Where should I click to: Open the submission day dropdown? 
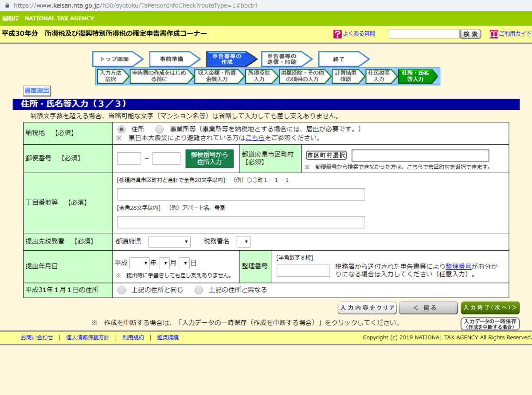click(x=184, y=263)
